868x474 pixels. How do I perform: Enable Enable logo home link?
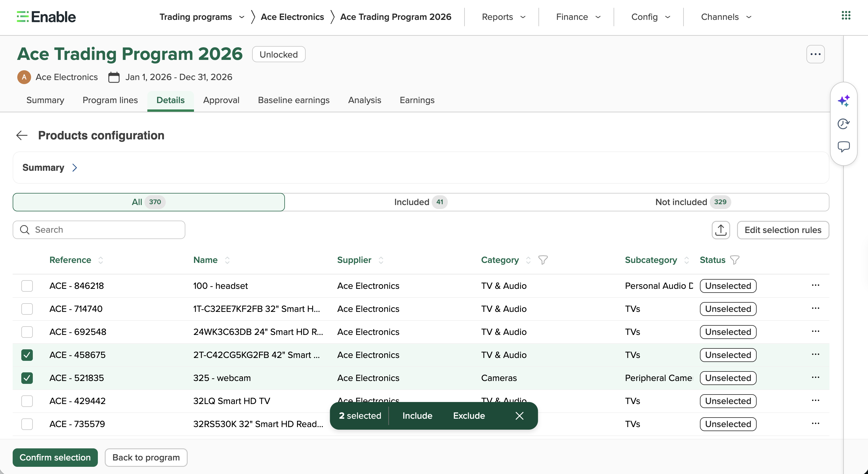click(x=46, y=16)
